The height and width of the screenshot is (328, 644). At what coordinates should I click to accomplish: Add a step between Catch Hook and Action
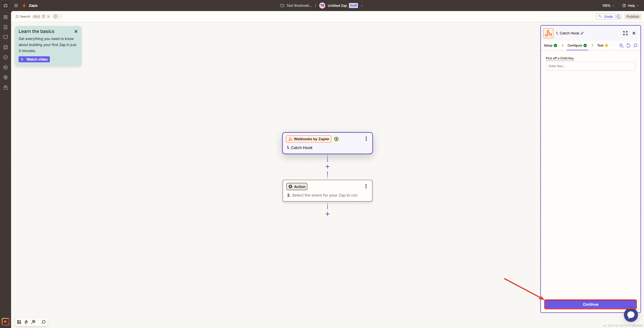(328, 167)
